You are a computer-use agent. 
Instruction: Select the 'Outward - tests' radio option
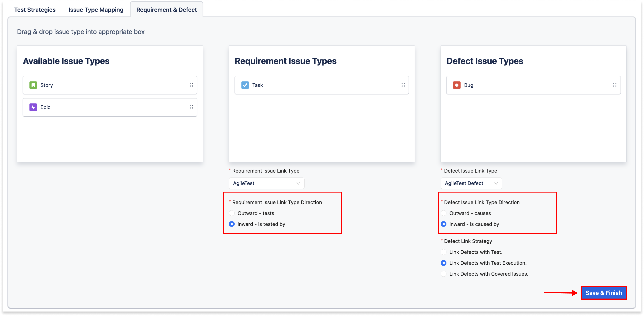pos(232,213)
